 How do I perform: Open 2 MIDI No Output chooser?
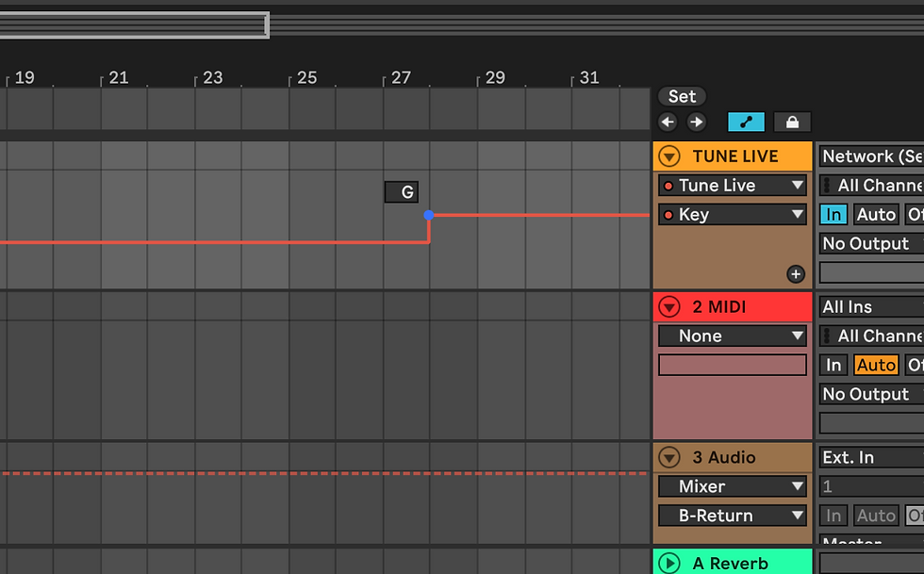[871, 394]
